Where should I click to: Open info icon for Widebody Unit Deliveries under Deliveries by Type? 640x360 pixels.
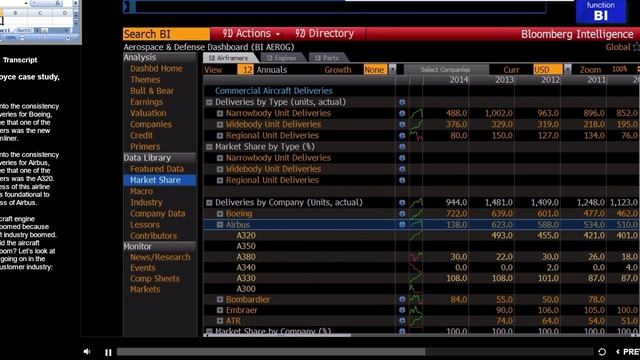[x=402, y=124]
